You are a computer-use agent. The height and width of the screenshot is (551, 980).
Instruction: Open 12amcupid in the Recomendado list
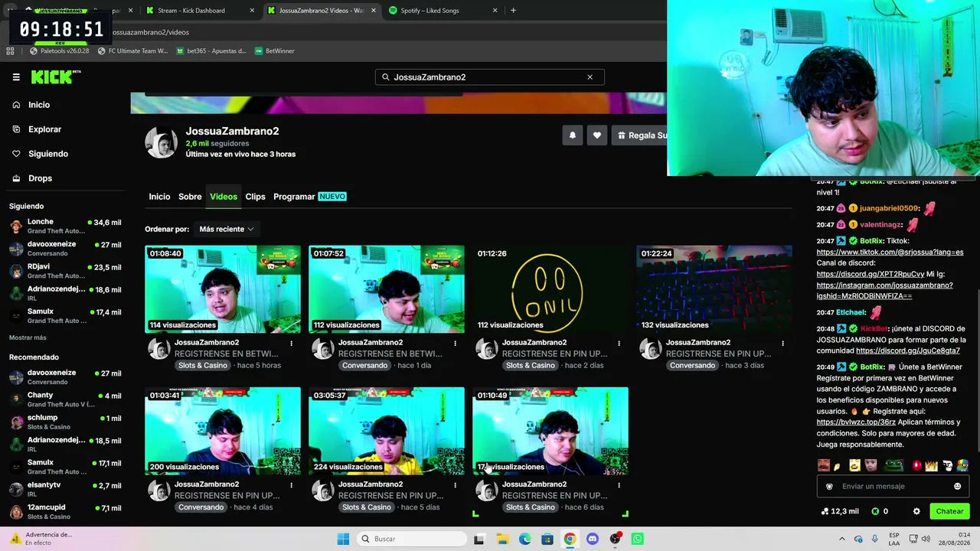(65, 511)
